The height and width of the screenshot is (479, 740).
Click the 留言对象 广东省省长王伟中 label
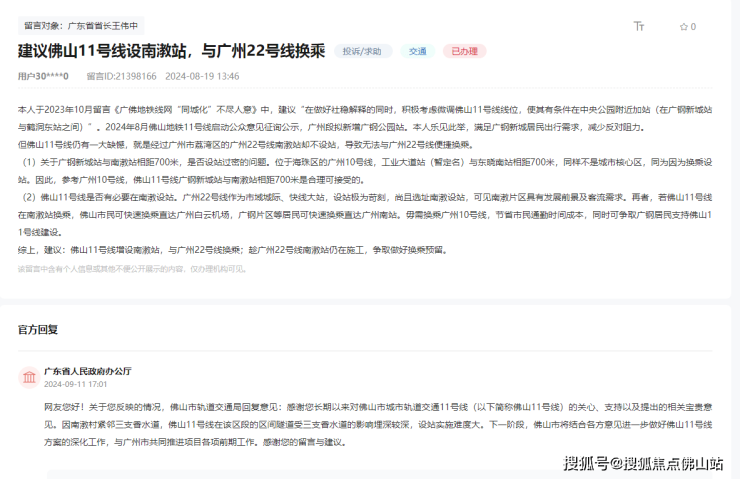(x=81, y=26)
